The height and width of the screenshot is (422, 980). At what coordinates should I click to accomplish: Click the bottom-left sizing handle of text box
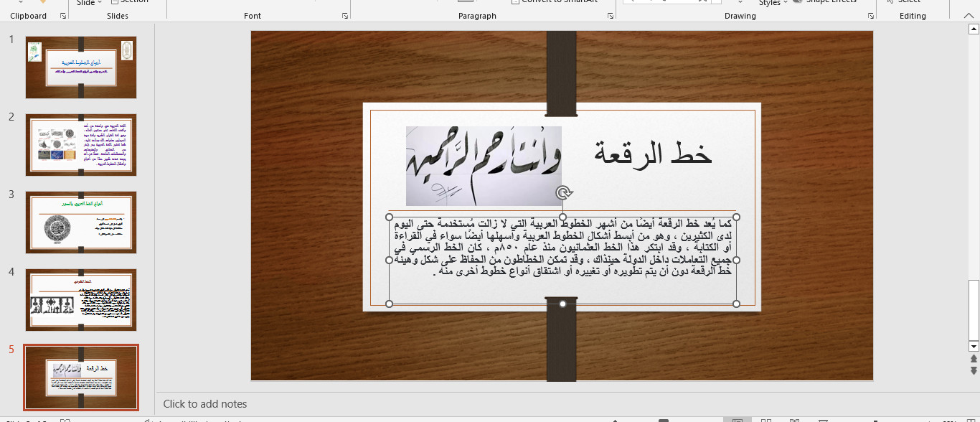point(389,304)
